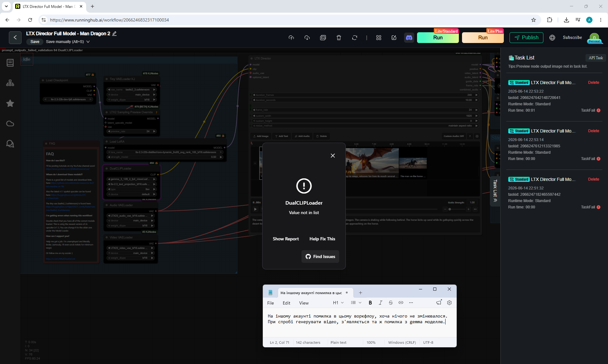Click the Save button
This screenshot has height=364, width=608.
35,42
